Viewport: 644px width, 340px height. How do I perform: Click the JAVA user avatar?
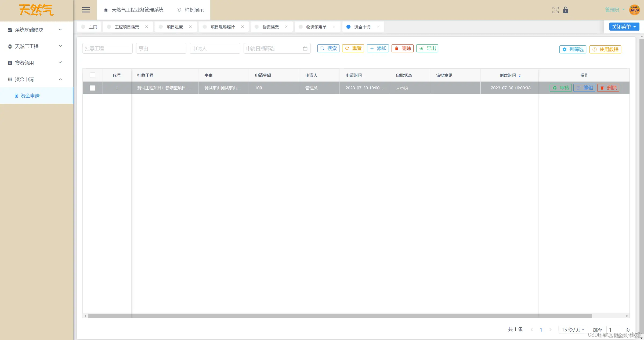click(x=634, y=10)
